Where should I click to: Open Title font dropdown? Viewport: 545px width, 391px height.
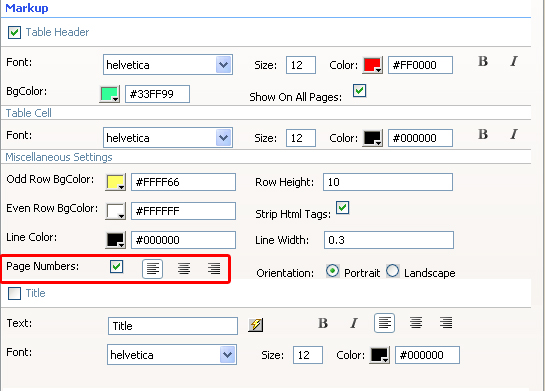point(227,355)
